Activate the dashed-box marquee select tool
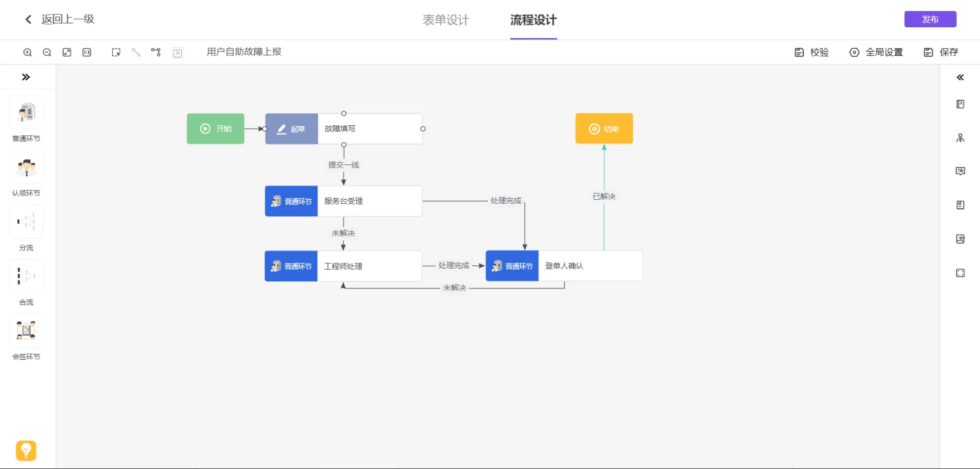The image size is (980, 469). click(116, 52)
